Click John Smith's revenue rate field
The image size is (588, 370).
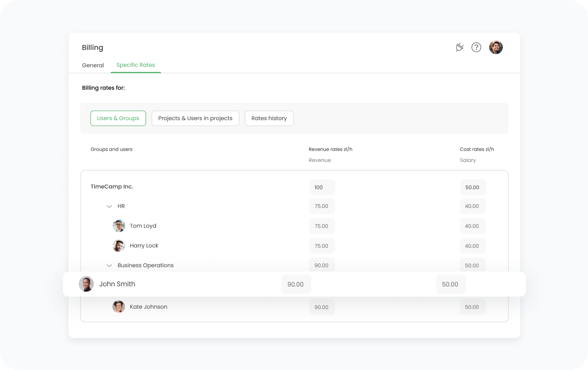(296, 284)
